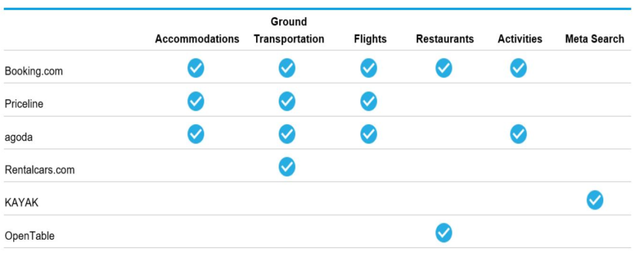Image resolution: width=644 pixels, height=253 pixels.
Task: Click Priceline Accommodations checkmark
Action: pyautogui.click(x=196, y=101)
